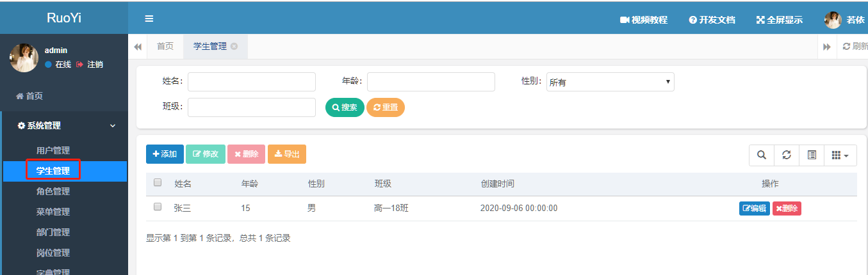The image size is (868, 275).
Task: Check the checkbox for row 张三
Action: [158, 207]
